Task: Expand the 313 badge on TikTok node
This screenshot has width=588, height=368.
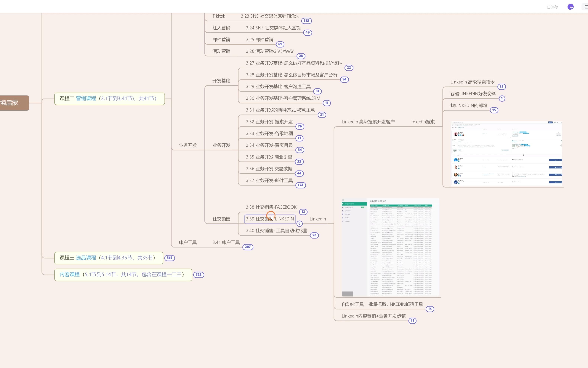Action: pos(306,21)
